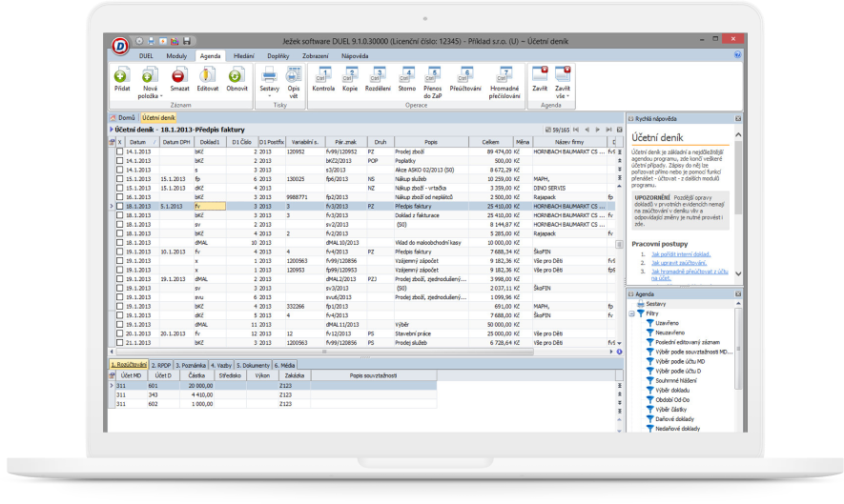Click the horizontal scrollbar of the journal grid
This screenshot has height=504, width=844.
[x=323, y=352]
